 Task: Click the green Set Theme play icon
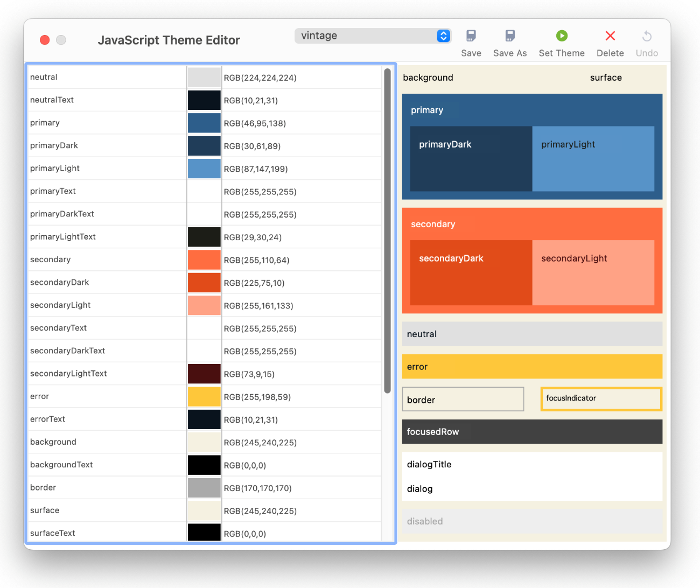click(562, 36)
